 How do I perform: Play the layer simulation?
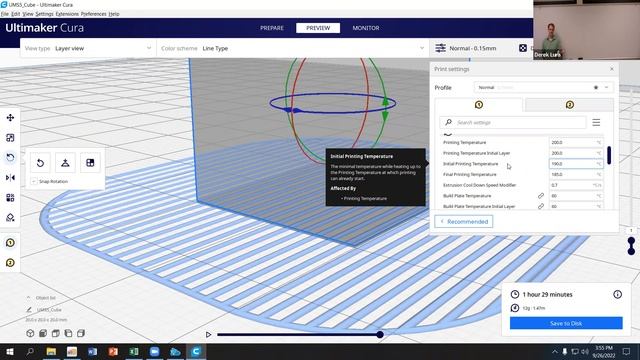coord(208,335)
